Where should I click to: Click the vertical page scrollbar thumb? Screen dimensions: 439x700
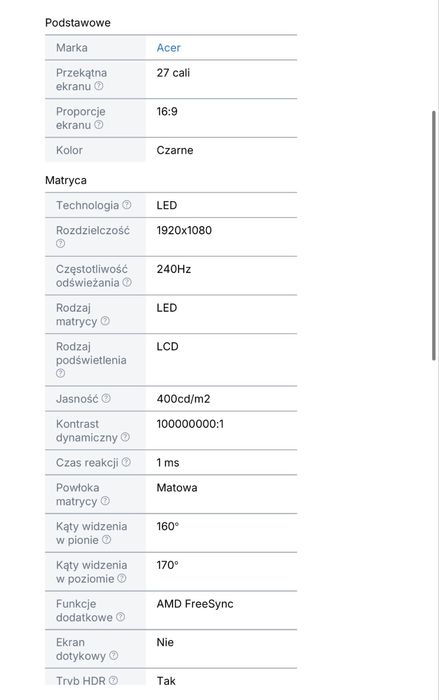tap(434, 235)
